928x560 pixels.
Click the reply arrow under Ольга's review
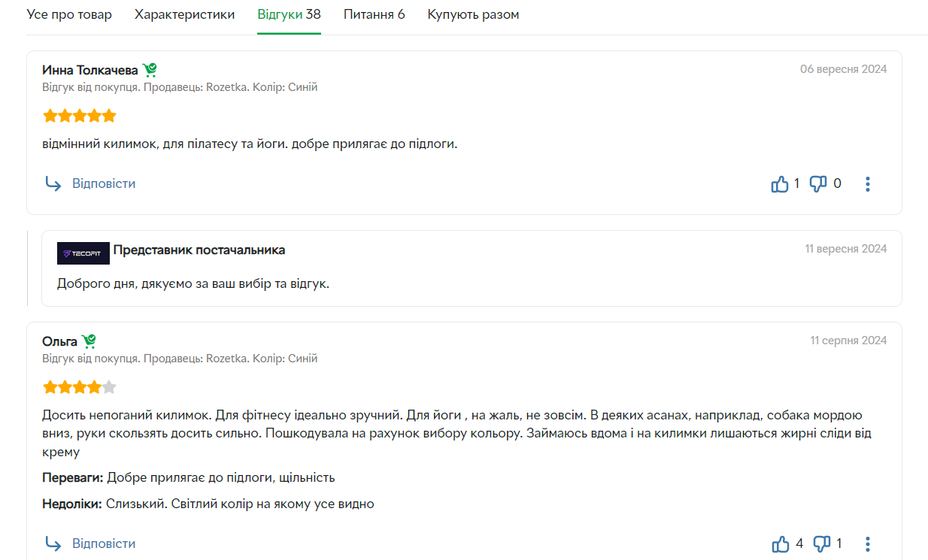point(53,543)
